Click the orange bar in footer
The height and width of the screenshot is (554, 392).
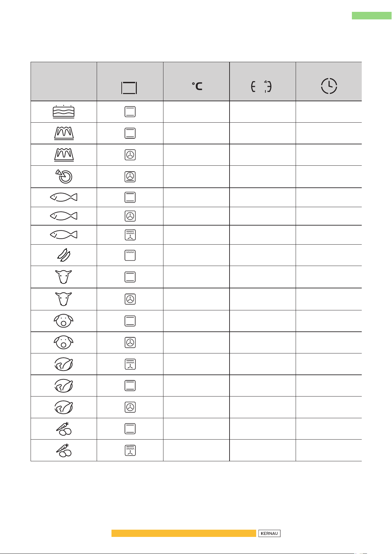184,533
